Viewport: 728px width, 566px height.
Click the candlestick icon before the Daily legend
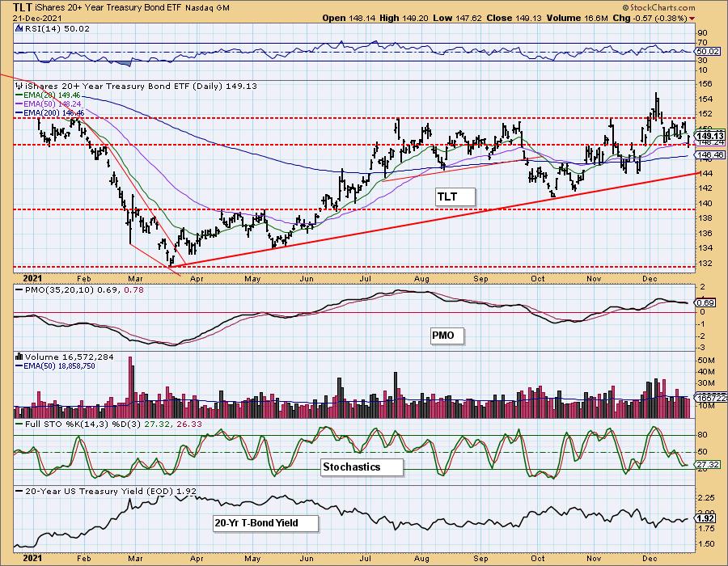tap(19, 86)
